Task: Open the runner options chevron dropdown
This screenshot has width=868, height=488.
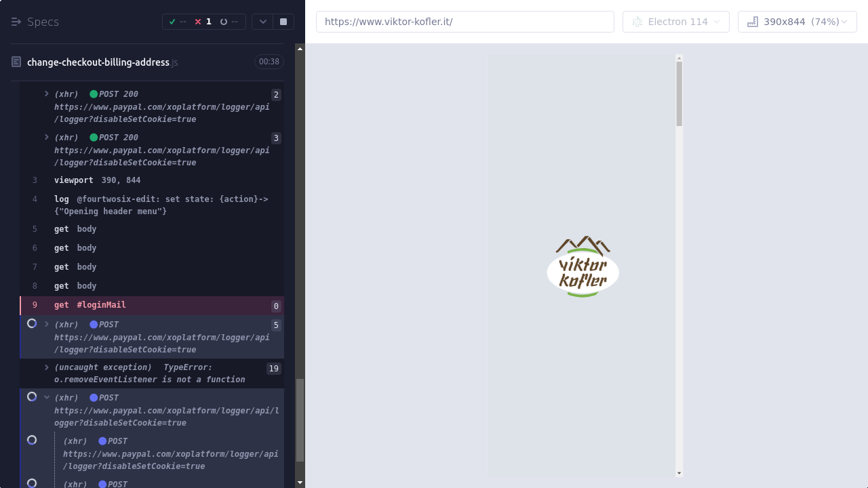Action: pyautogui.click(x=263, y=22)
